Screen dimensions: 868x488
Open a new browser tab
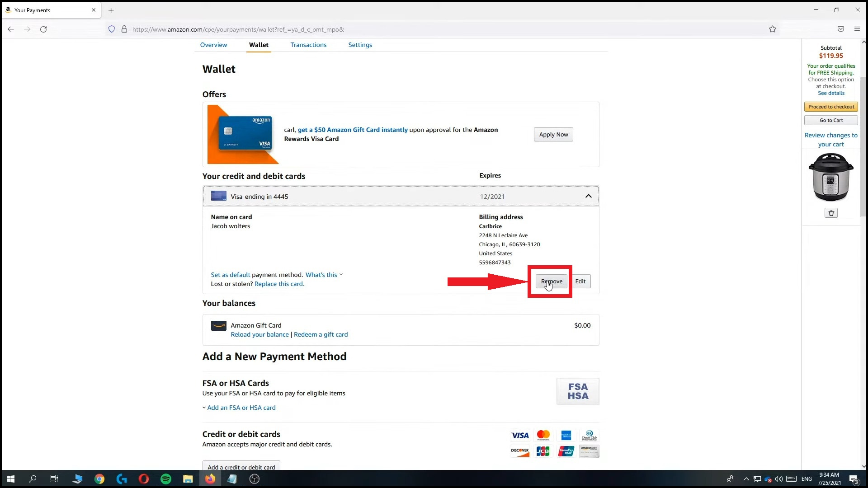[111, 10]
